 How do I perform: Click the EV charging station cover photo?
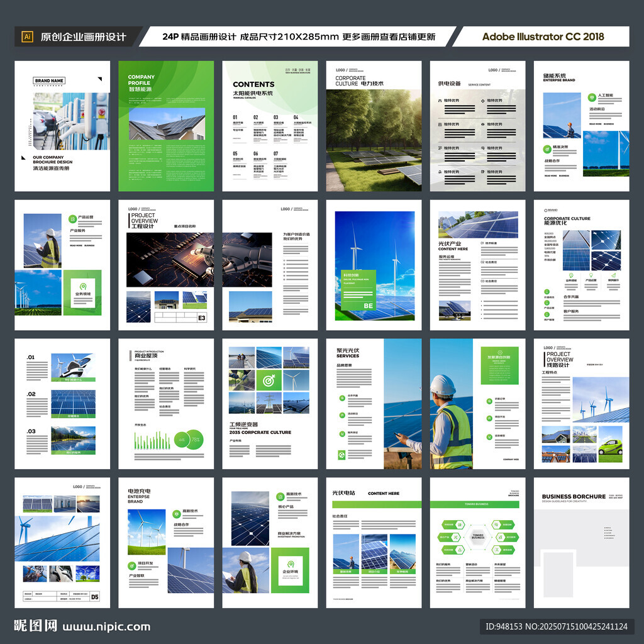tap(71, 121)
